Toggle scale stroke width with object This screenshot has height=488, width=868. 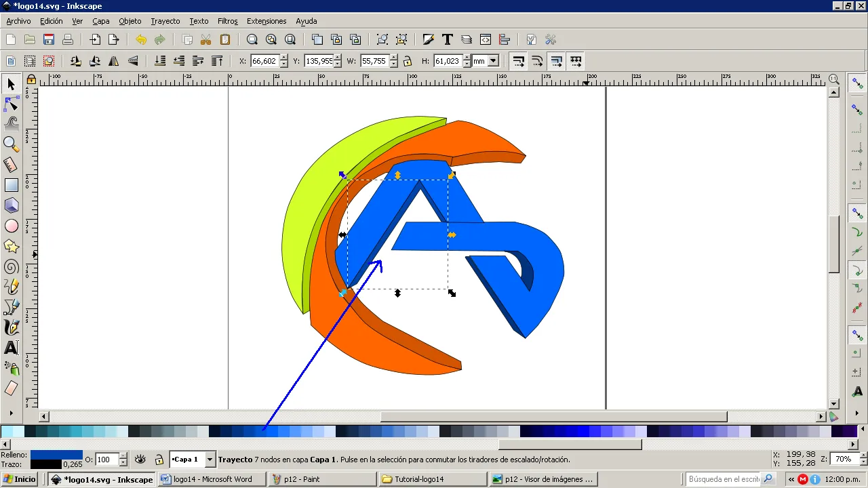518,61
